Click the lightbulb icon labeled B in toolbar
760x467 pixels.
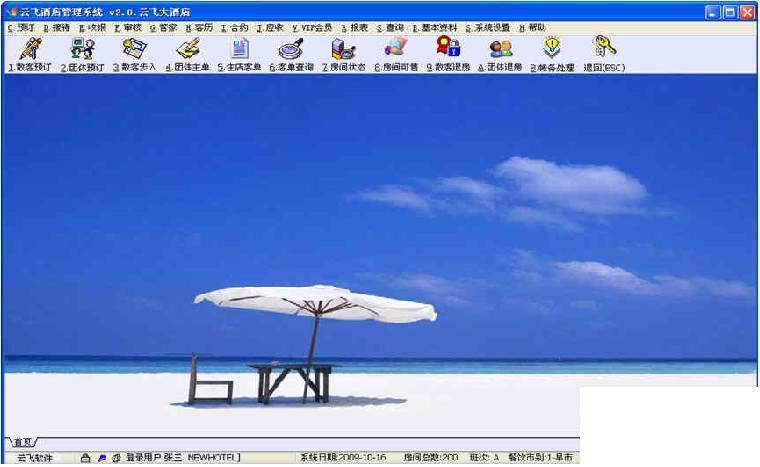pyautogui.click(x=553, y=55)
